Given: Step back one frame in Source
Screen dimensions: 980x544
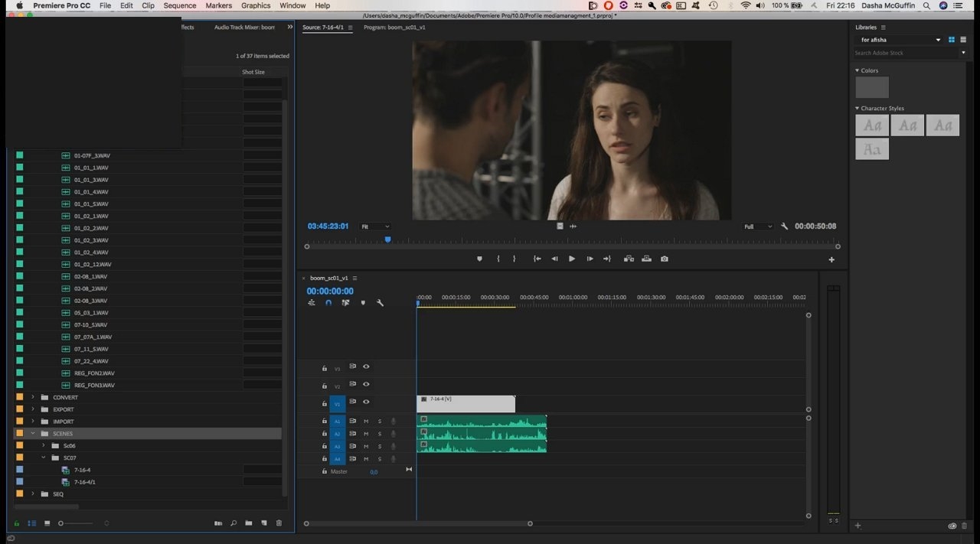Looking at the screenshot, I should tap(554, 259).
